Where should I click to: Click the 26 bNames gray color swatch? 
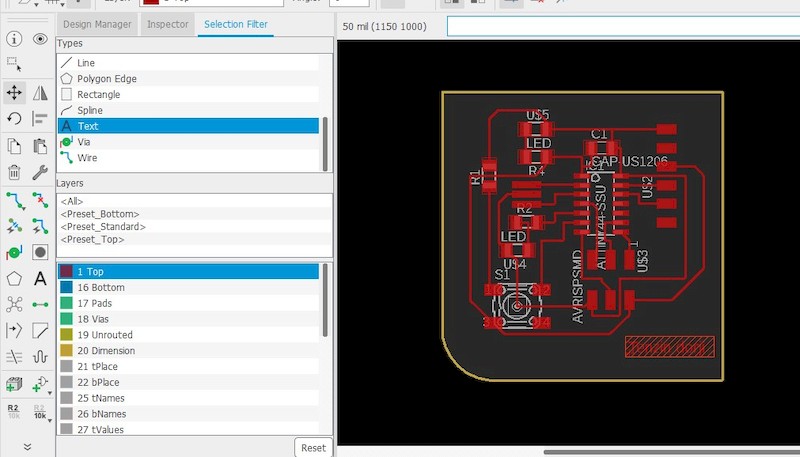pyautogui.click(x=66, y=414)
